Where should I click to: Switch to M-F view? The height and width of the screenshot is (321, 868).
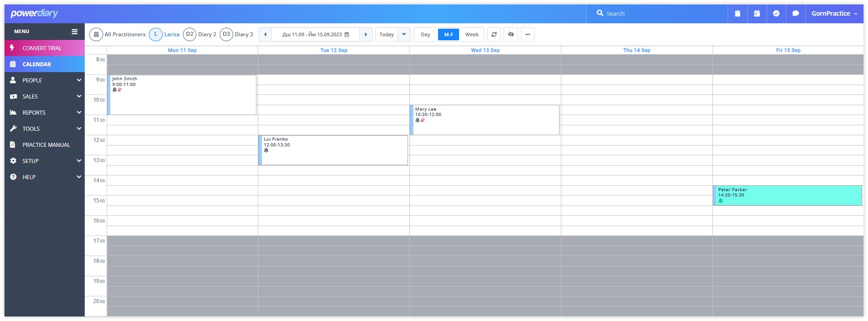pos(449,34)
